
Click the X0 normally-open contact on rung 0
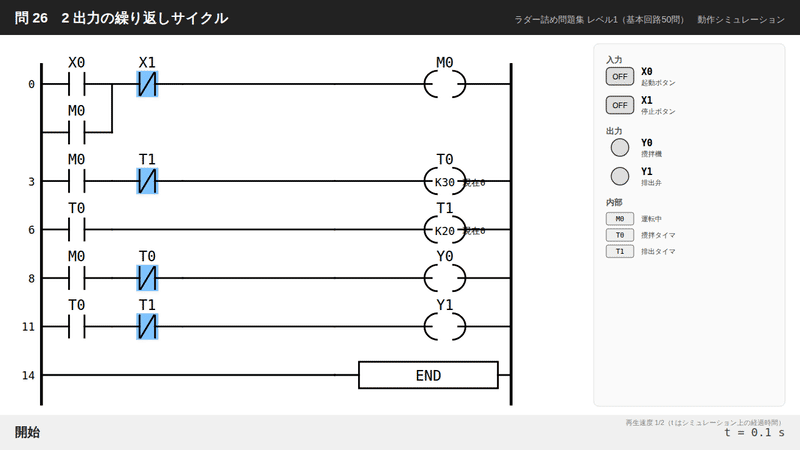(77, 84)
